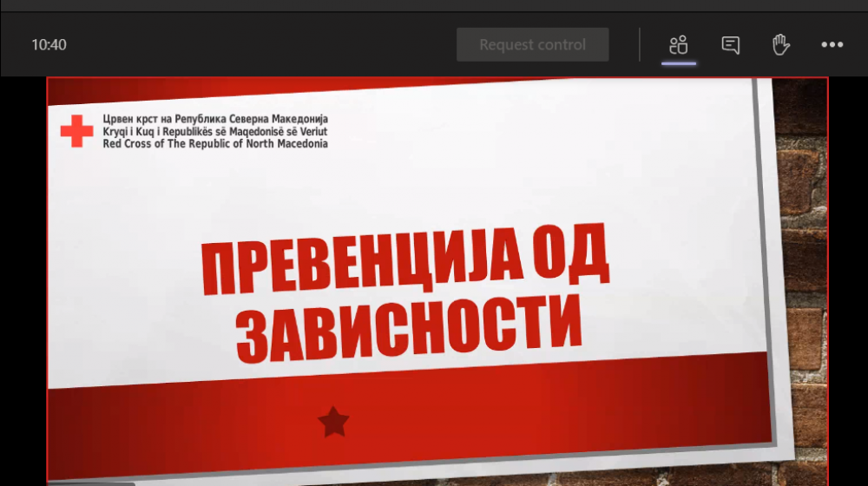
Task: Click the English Red Cross of The Republic text
Action: click(x=214, y=143)
